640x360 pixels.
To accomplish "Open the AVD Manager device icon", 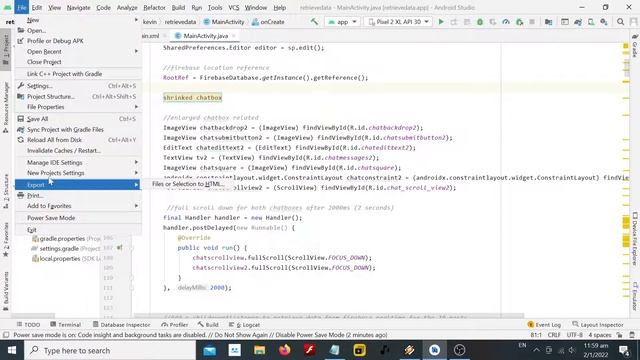I will (x=591, y=22).
